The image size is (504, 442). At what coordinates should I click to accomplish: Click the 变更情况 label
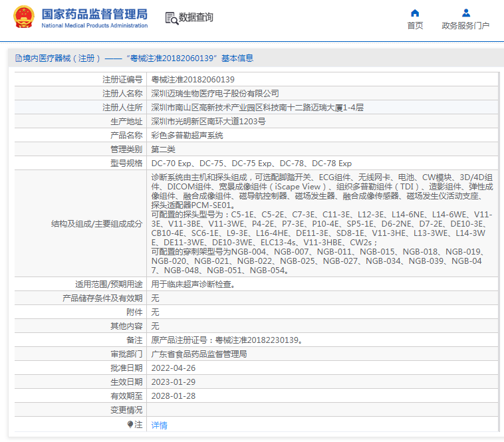pos(126,410)
